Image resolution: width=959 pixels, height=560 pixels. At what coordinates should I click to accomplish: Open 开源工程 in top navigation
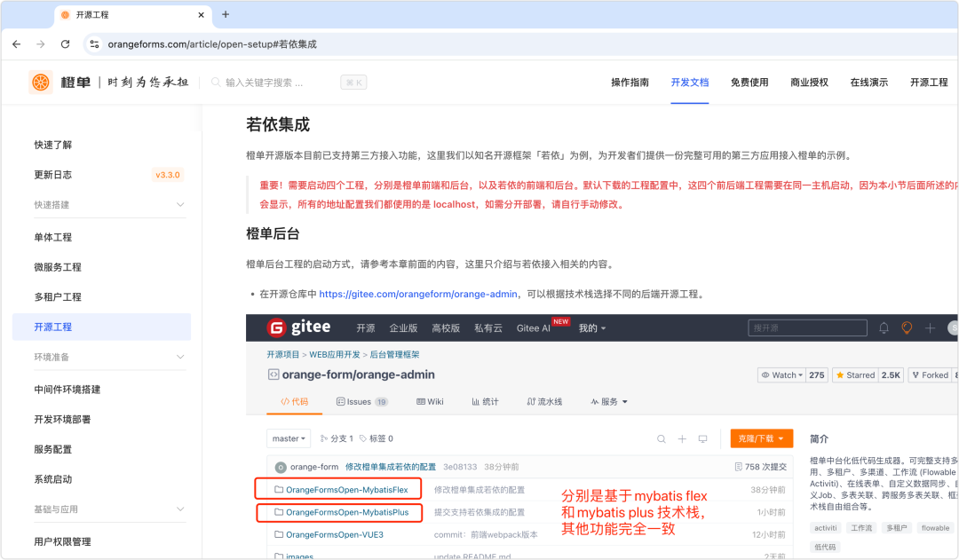929,82
